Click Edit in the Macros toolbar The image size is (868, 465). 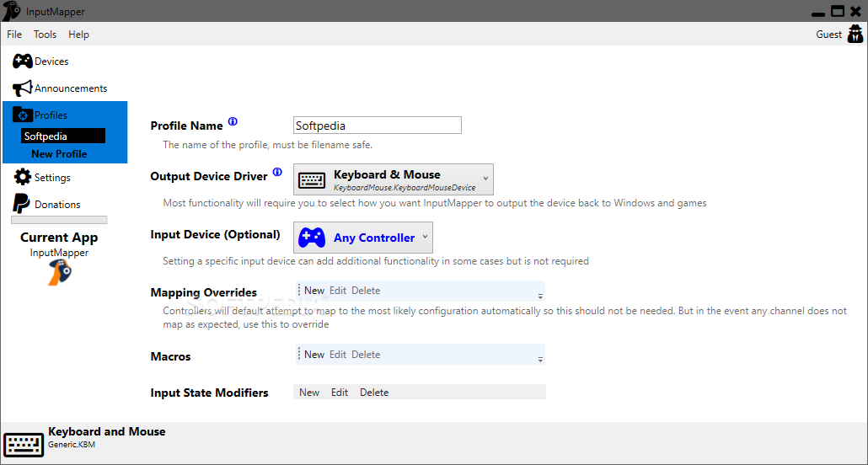pos(338,355)
